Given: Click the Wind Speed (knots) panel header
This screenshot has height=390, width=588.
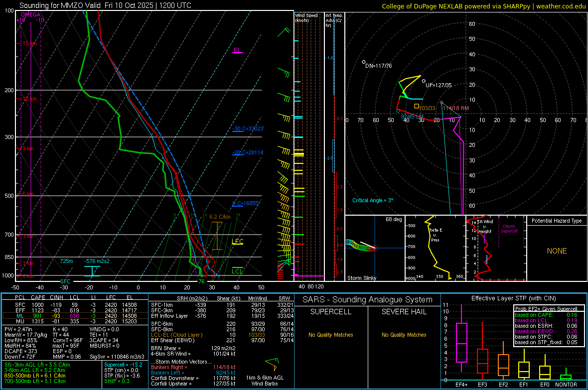Looking at the screenshot, I should (x=306, y=17).
